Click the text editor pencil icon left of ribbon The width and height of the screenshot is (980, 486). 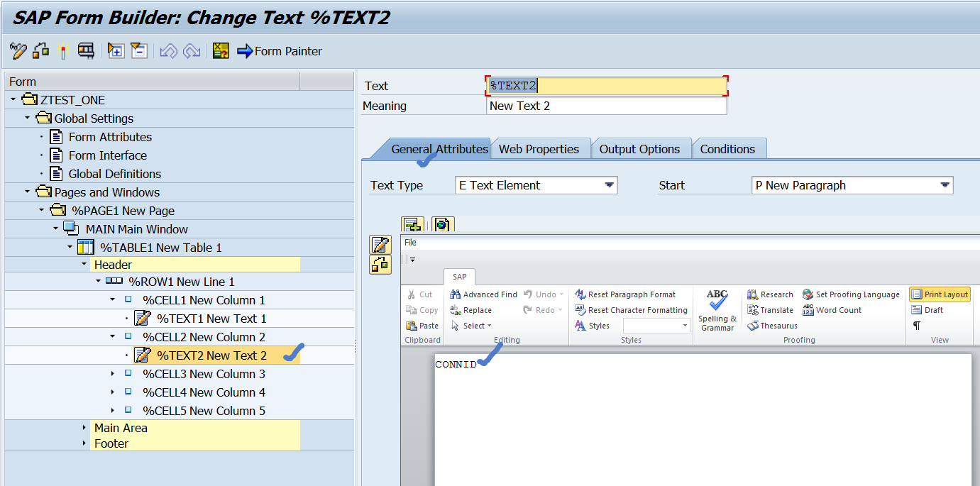(380, 245)
